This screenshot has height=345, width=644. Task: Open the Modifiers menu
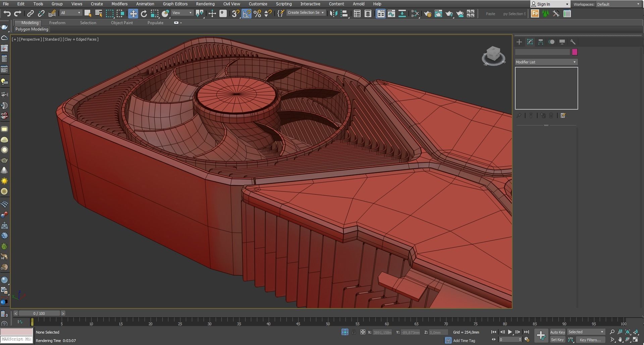click(x=119, y=4)
